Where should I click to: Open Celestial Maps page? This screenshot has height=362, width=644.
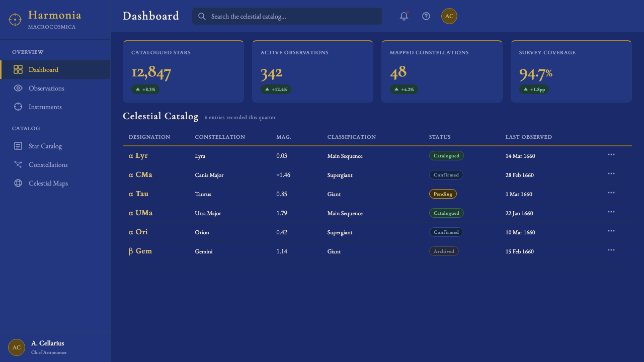(x=55, y=183)
